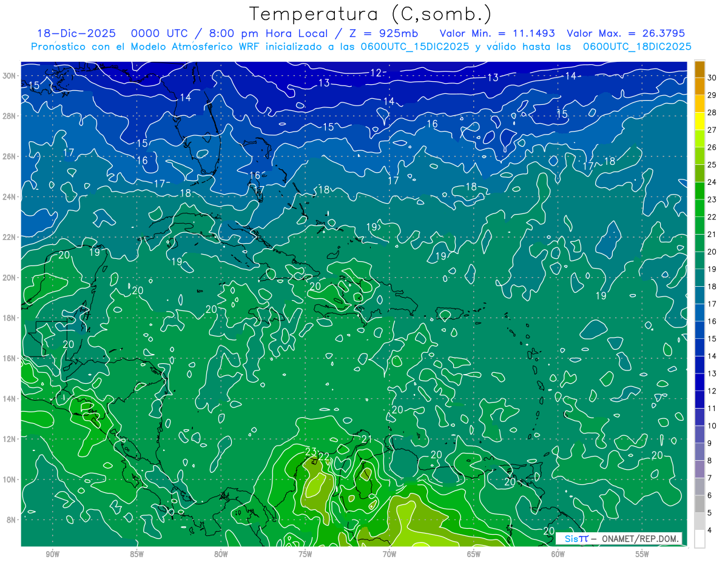Image resolution: width=728 pixels, height=562 pixels.
Task: Select the '0600UTC_18DIC2025' valid-until timestamp
Action: click(637, 47)
